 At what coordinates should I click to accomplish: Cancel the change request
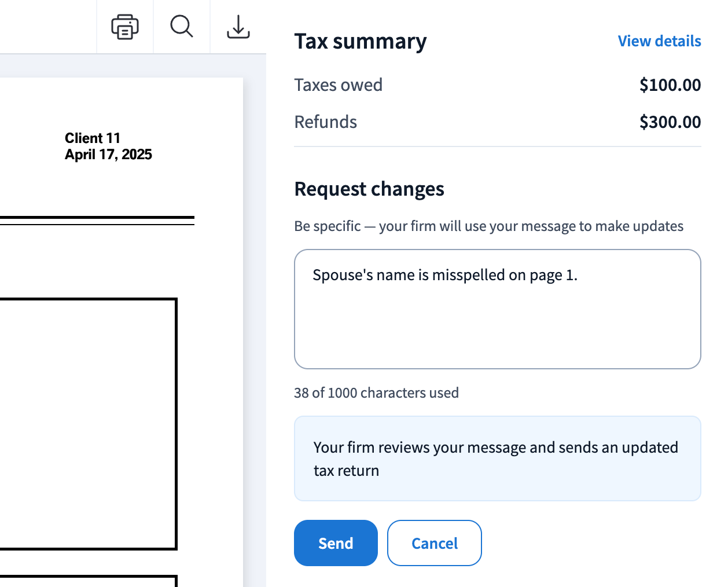pyautogui.click(x=435, y=543)
